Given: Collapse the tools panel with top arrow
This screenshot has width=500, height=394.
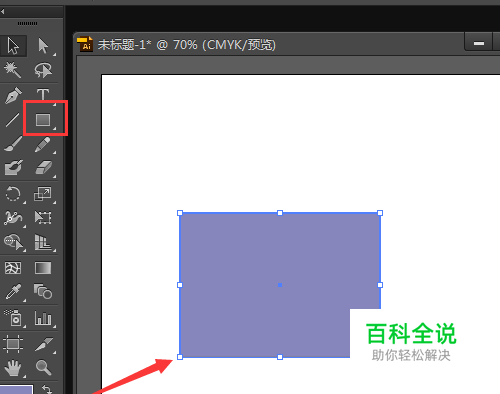Looking at the screenshot, I should point(3,12).
